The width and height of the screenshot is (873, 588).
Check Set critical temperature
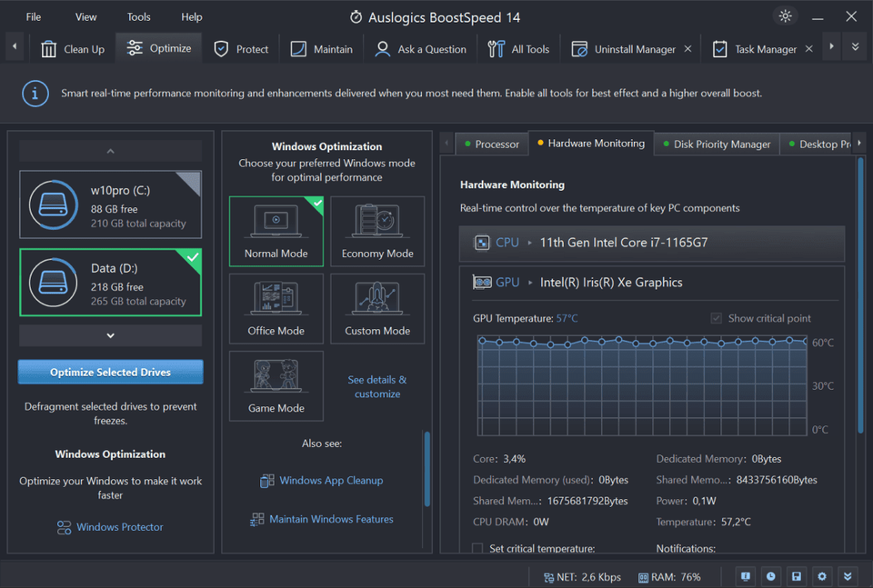[x=477, y=548]
